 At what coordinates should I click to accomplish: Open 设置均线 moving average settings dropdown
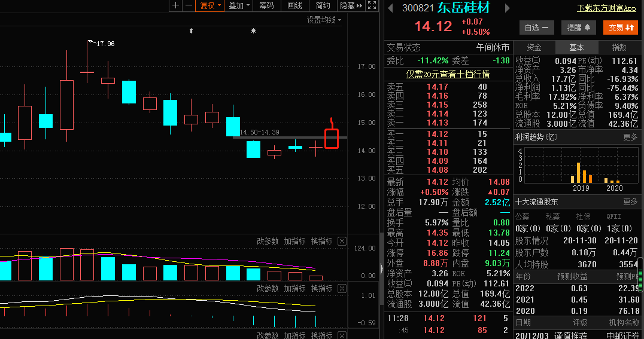point(324,20)
